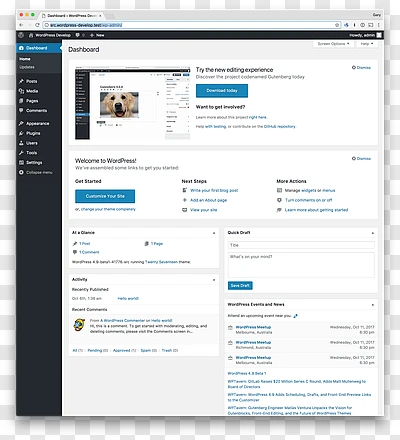Click Customize Your Site button

(105, 196)
